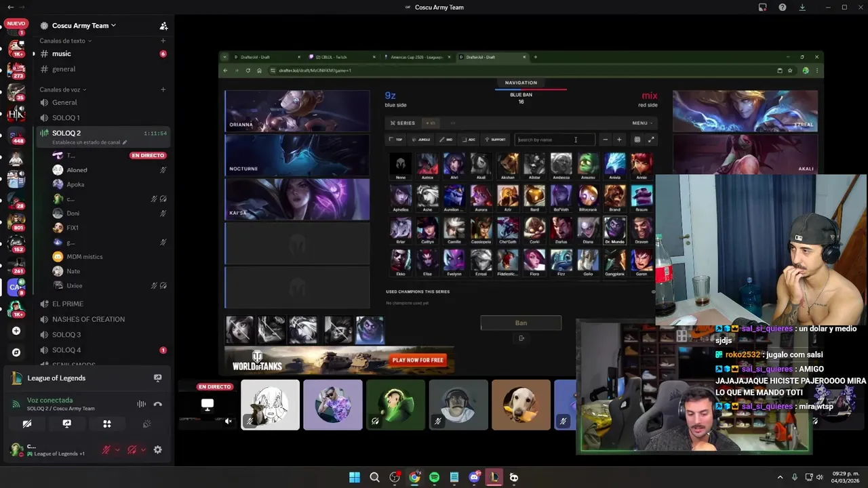
Task: Click the Windows Start button
Action: click(x=354, y=477)
